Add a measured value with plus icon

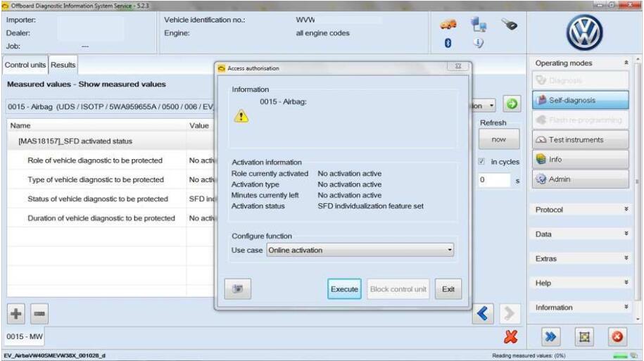(x=16, y=314)
